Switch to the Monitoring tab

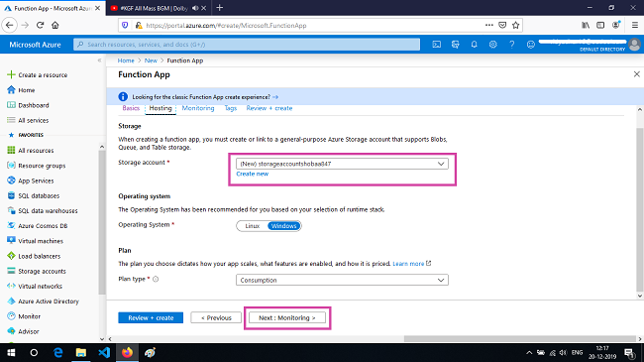(x=198, y=108)
